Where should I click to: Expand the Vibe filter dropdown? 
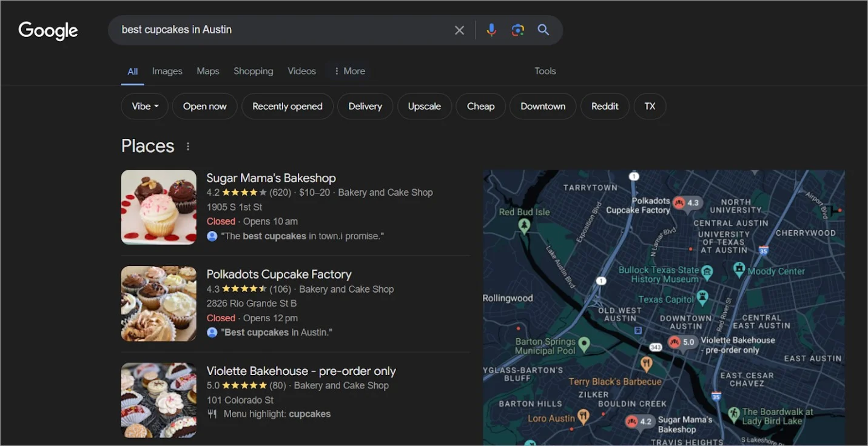click(145, 106)
